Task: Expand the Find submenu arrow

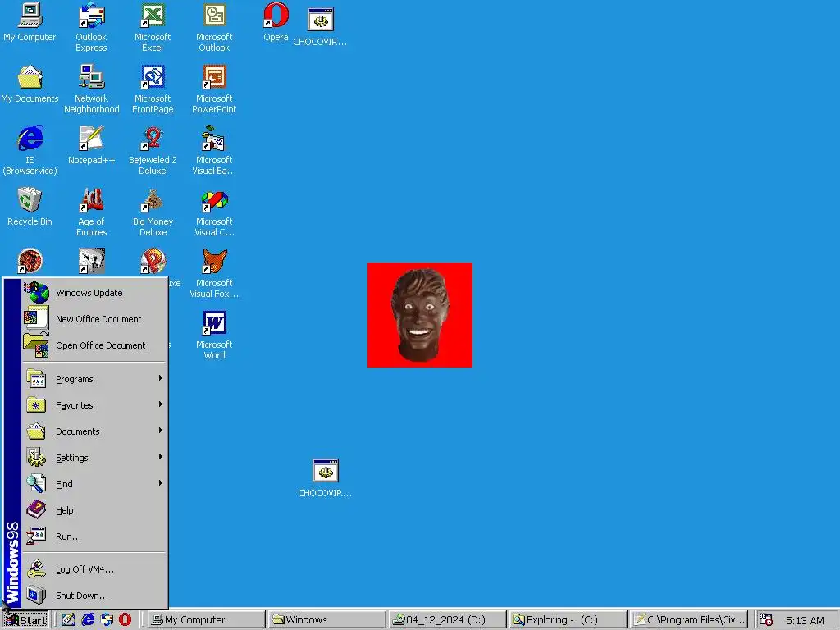Action: tap(160, 483)
